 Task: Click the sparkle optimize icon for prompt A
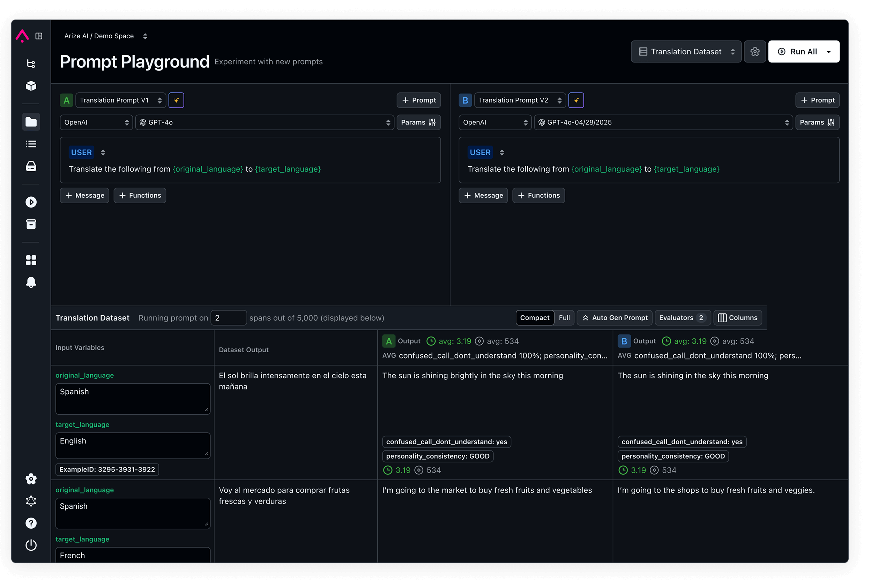(x=176, y=100)
